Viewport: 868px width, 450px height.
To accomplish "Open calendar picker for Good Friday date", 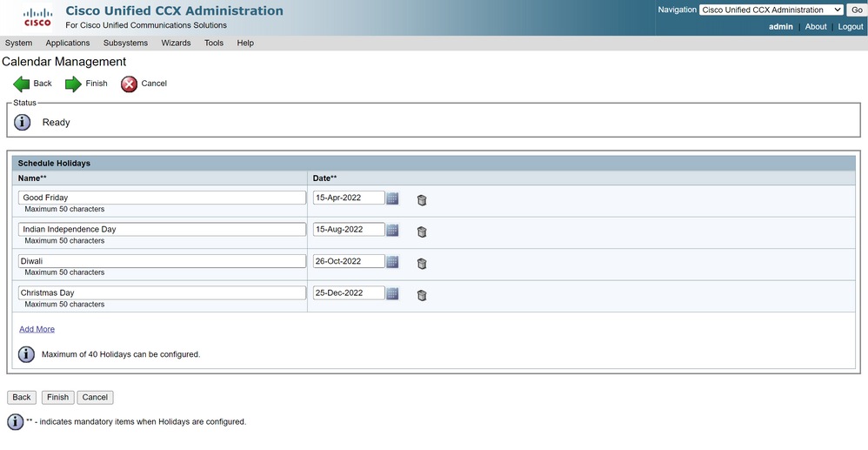I will (x=392, y=198).
